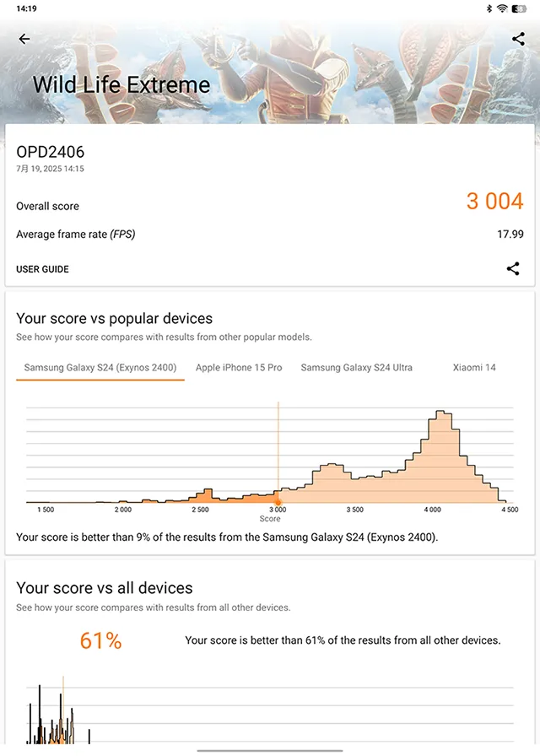Tap the OPD2406 device name
The image size is (540, 756).
pos(50,152)
